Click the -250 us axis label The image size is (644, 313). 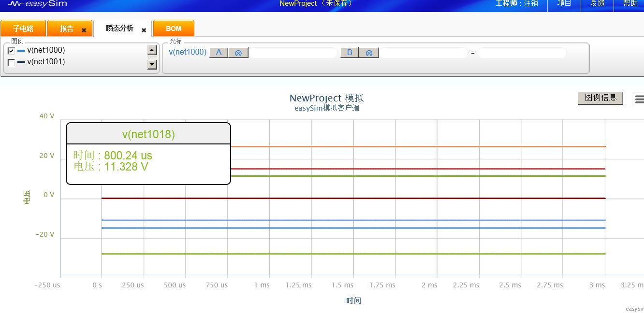(47, 285)
